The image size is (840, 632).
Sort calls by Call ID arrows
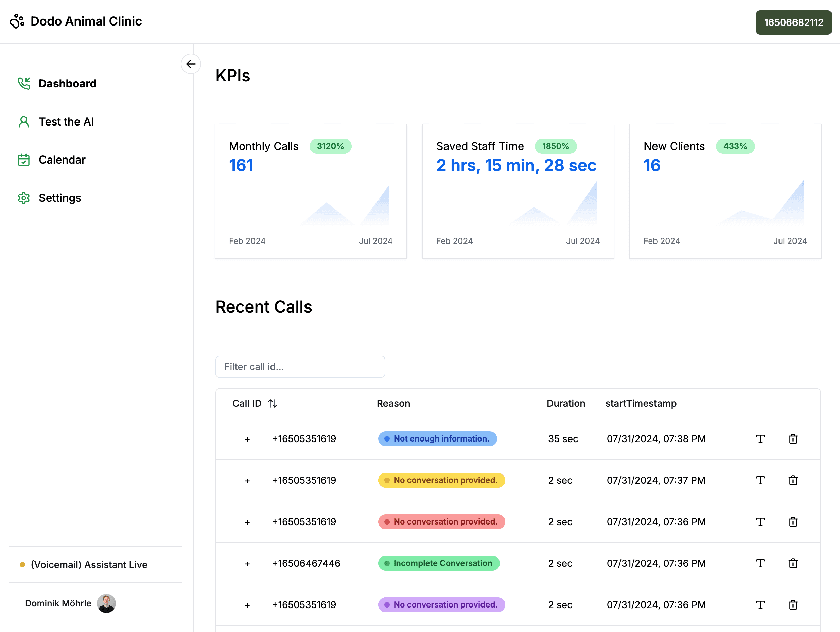pos(272,403)
